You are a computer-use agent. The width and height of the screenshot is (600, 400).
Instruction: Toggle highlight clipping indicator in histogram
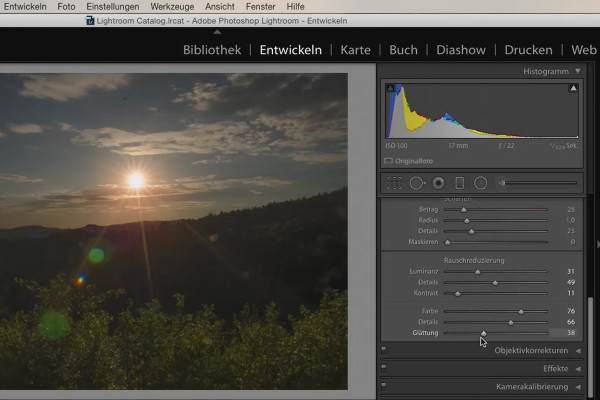[573, 88]
